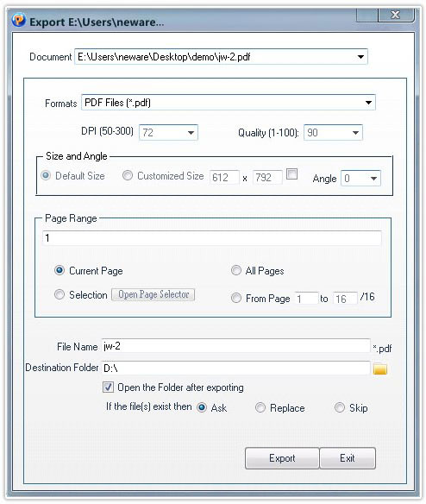Click the File Name input field
This screenshot has height=504, width=426.
[x=236, y=346]
